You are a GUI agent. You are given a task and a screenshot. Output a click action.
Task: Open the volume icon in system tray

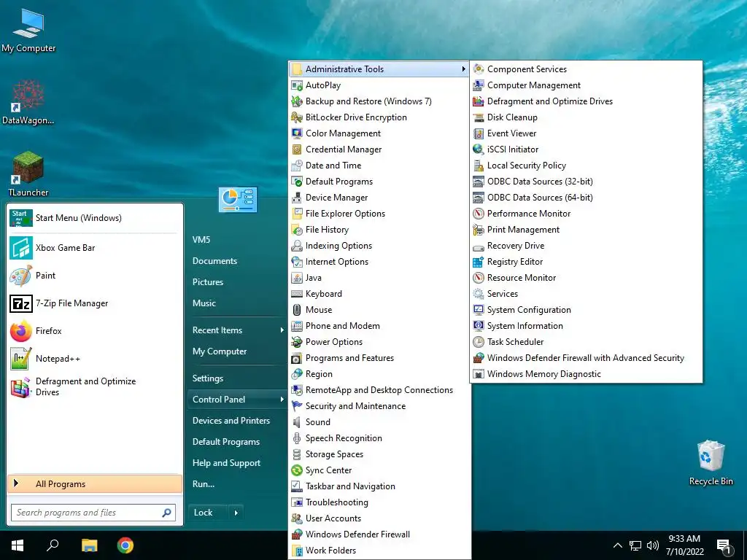click(653, 545)
